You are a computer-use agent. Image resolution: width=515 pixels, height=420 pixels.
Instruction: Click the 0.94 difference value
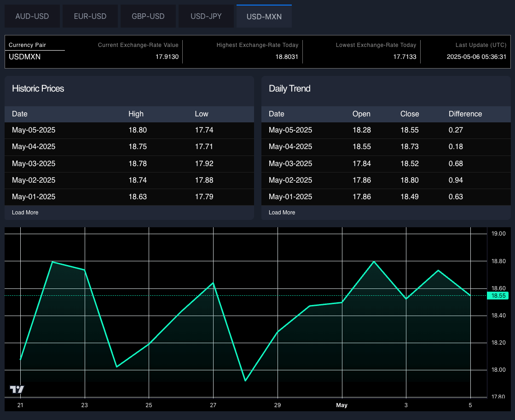click(x=456, y=180)
